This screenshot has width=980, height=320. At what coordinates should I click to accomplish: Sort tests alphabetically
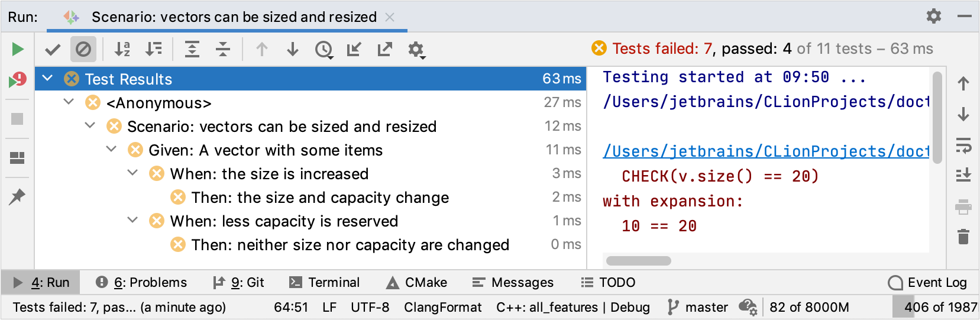[x=122, y=50]
